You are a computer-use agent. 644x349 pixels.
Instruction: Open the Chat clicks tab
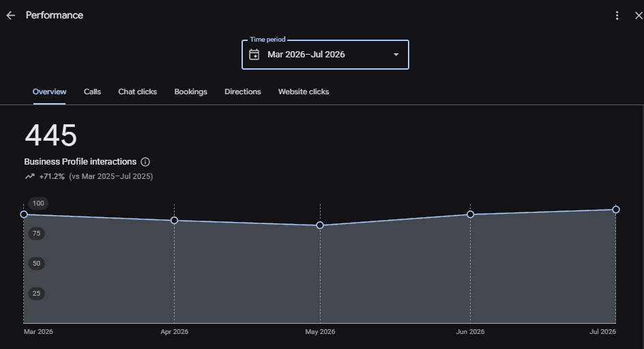click(x=138, y=92)
